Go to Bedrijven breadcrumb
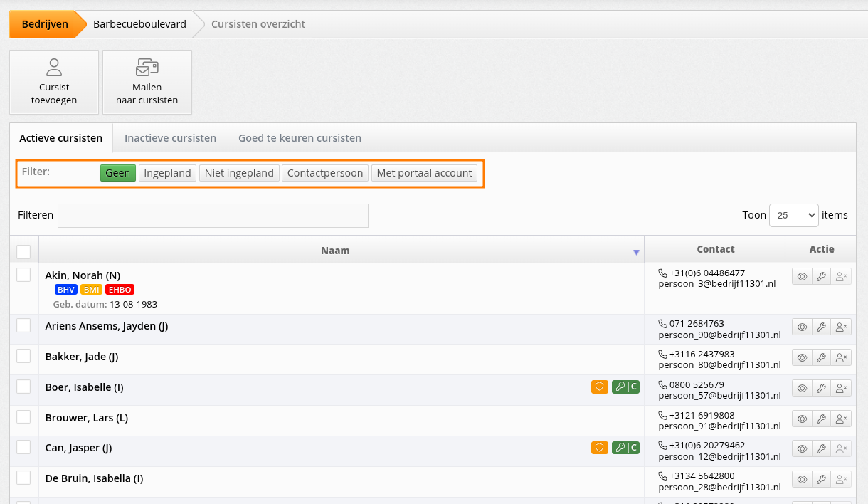The height and width of the screenshot is (504, 868). click(45, 24)
